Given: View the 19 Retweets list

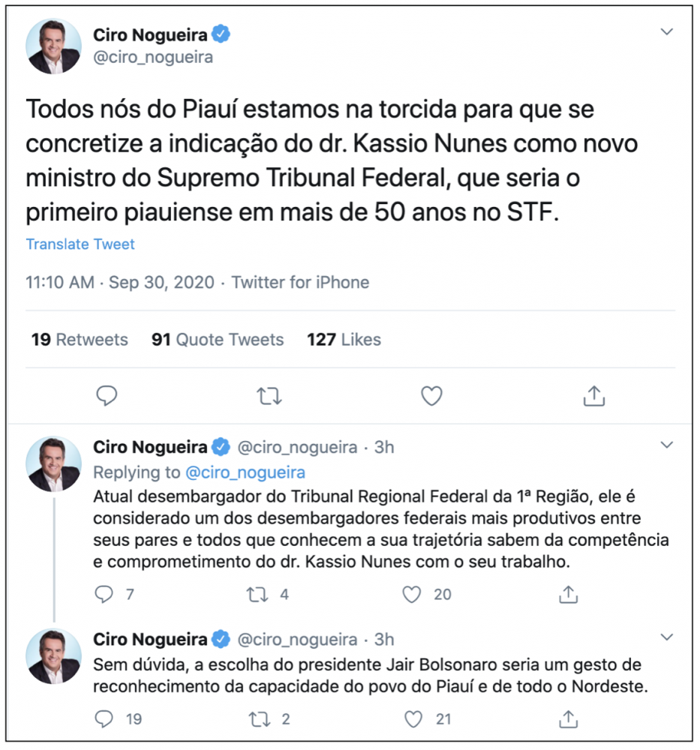Looking at the screenshot, I should point(80,340).
